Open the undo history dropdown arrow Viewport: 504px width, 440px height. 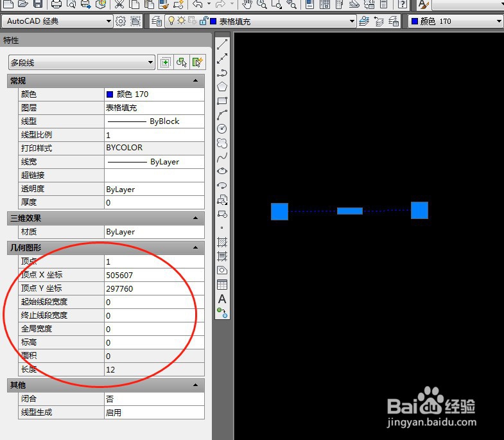point(209,4)
